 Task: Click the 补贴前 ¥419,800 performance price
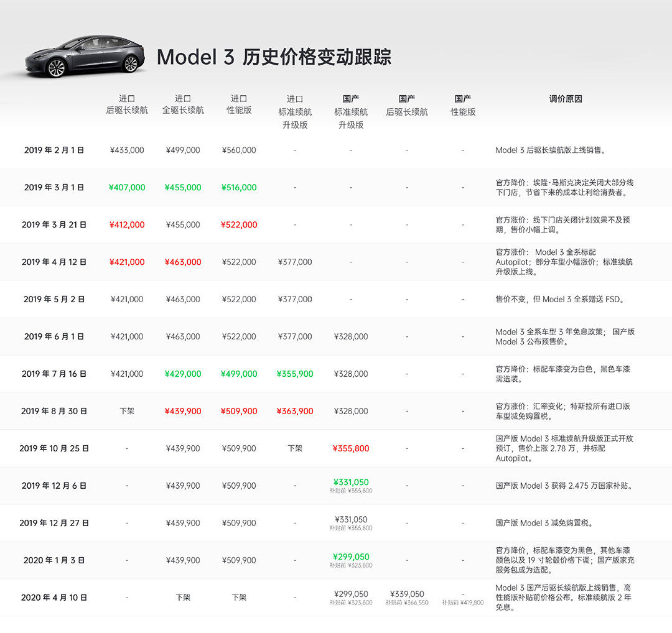[x=463, y=603]
